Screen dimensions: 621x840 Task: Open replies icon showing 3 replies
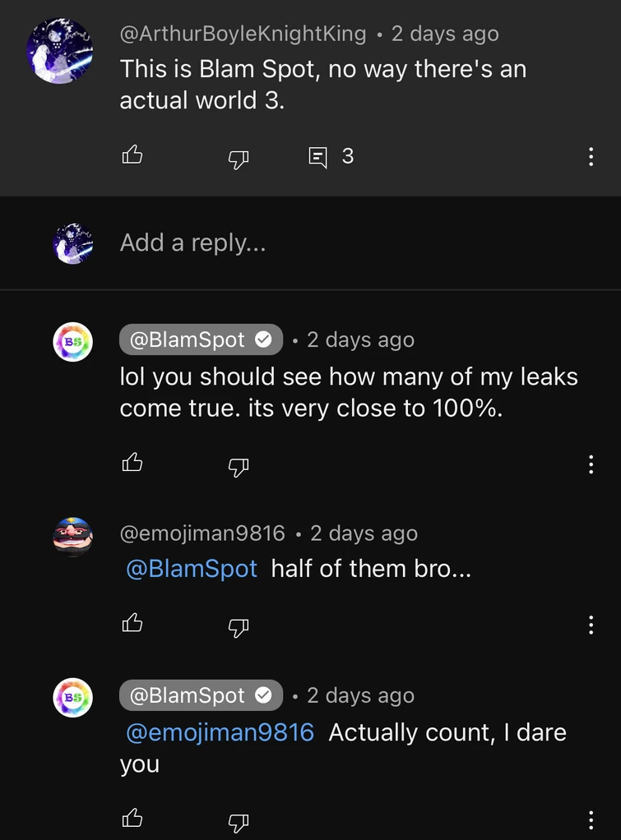(x=318, y=156)
